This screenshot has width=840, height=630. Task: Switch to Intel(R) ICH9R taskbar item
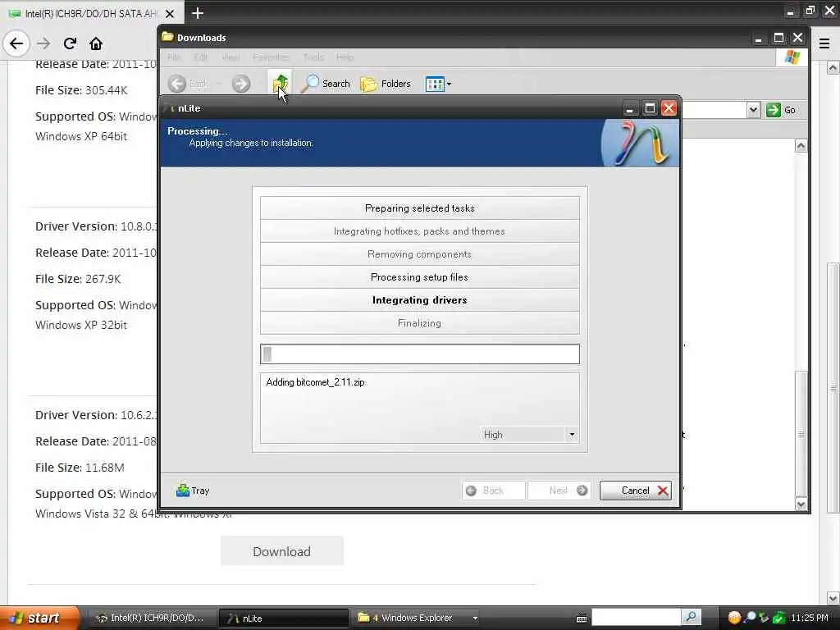tap(152, 618)
